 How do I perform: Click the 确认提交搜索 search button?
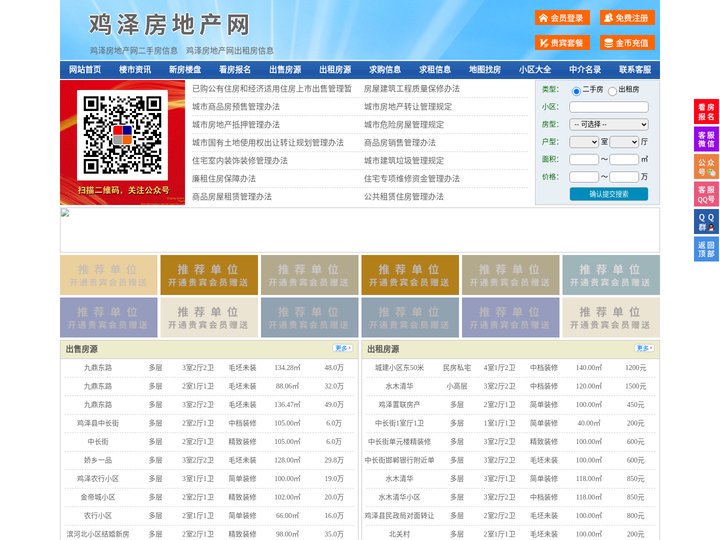(609, 194)
